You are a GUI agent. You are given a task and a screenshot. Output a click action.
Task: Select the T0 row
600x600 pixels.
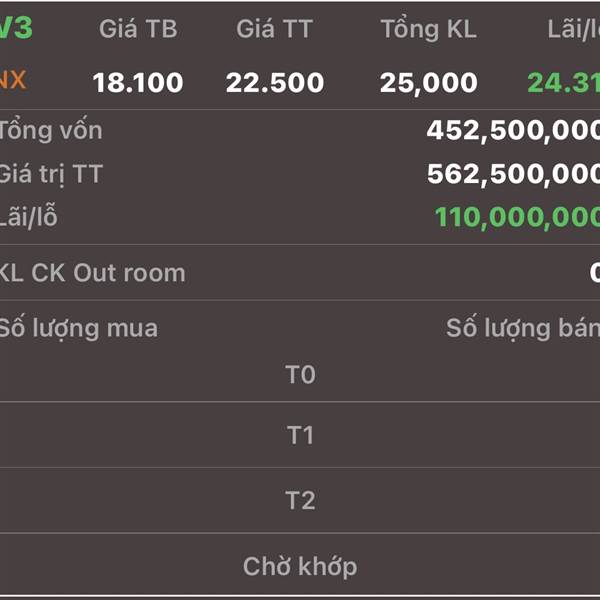coord(300,375)
